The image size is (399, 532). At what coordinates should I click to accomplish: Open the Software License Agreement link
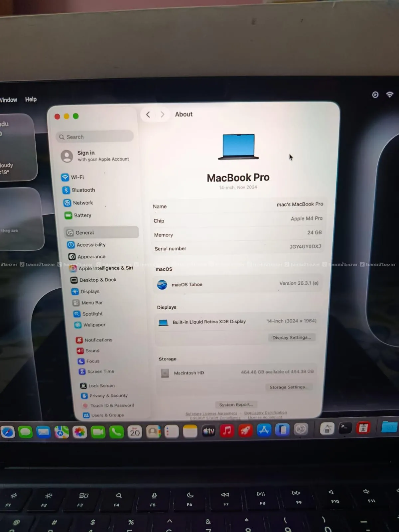pyautogui.click(x=211, y=414)
